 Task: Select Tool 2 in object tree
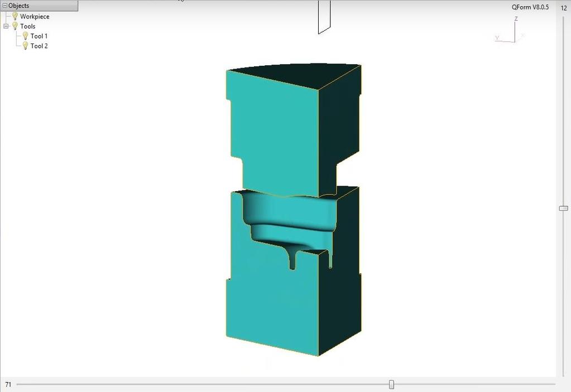(x=39, y=46)
